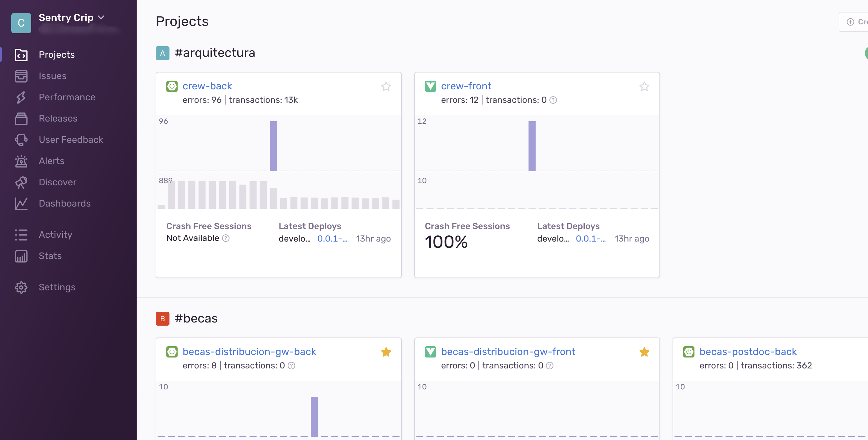Open the Sentry Crip organization dropdown
The image size is (868, 440).
71,17
